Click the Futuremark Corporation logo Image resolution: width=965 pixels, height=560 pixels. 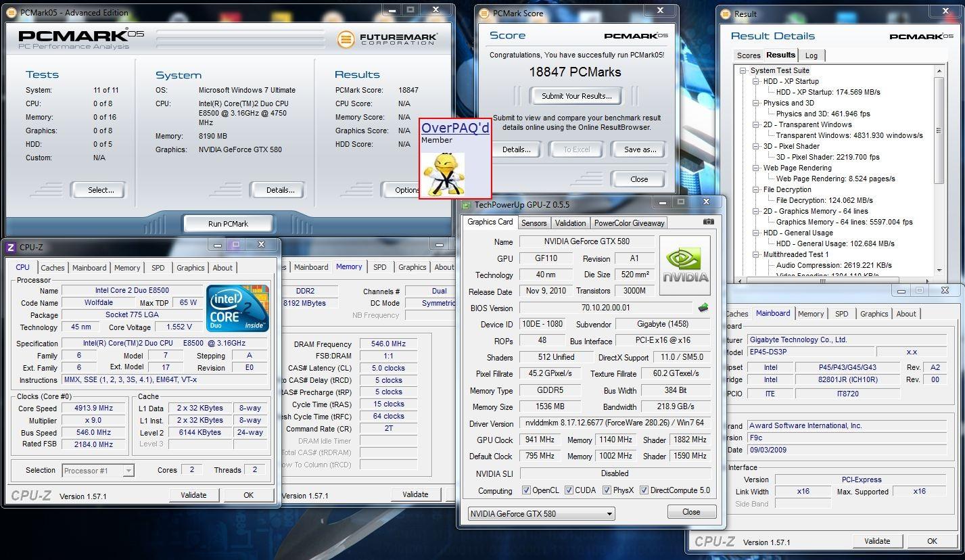click(x=387, y=39)
